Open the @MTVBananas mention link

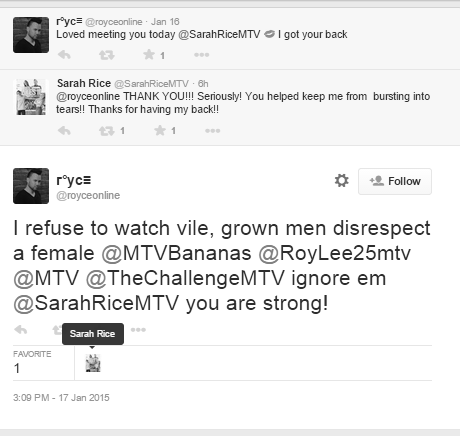pos(176,253)
